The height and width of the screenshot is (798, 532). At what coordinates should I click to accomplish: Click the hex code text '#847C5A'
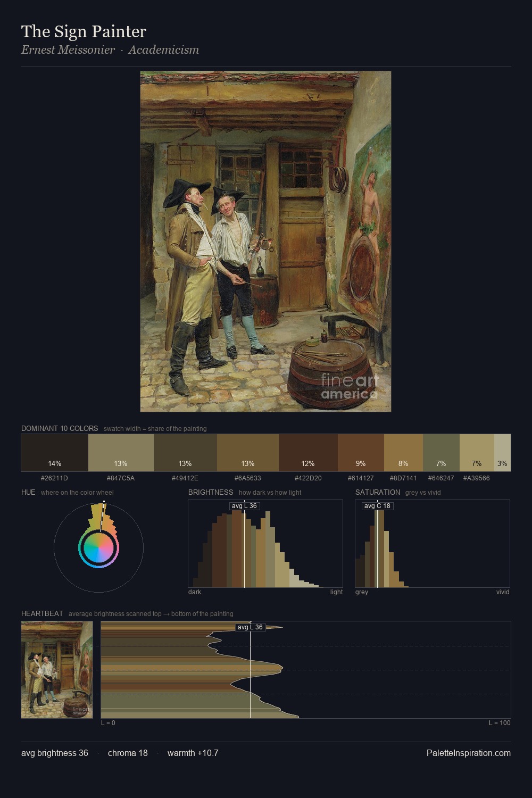(x=121, y=478)
